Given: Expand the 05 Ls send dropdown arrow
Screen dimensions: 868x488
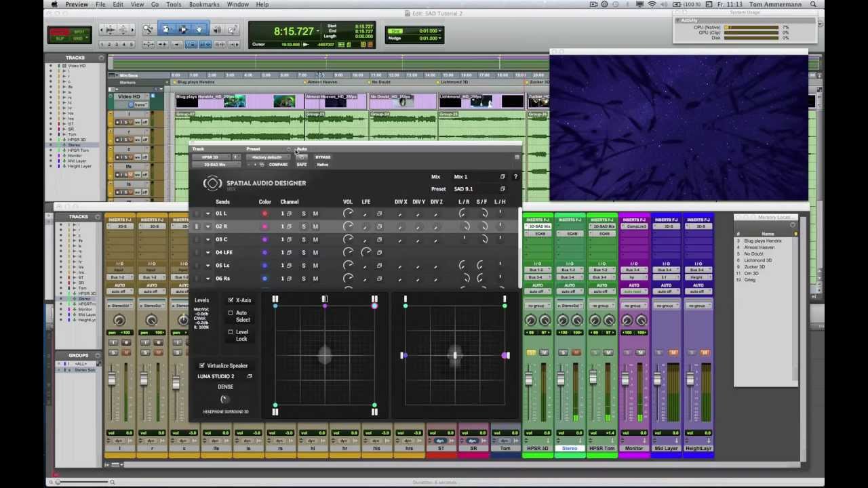Looking at the screenshot, I should [208, 266].
